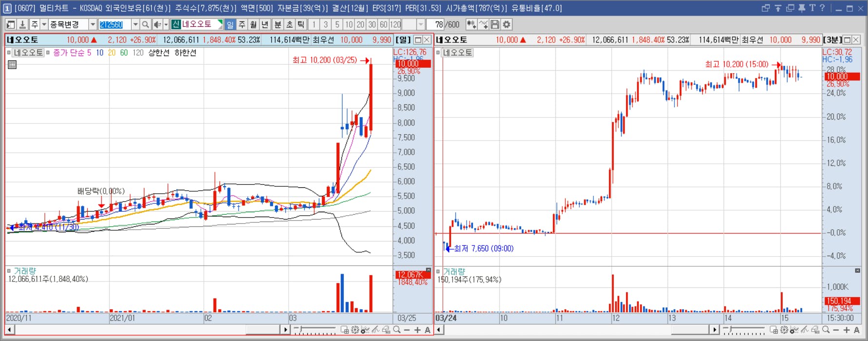Click the save chart floppy icon
The height and width of the screenshot is (341, 868).
495,24
